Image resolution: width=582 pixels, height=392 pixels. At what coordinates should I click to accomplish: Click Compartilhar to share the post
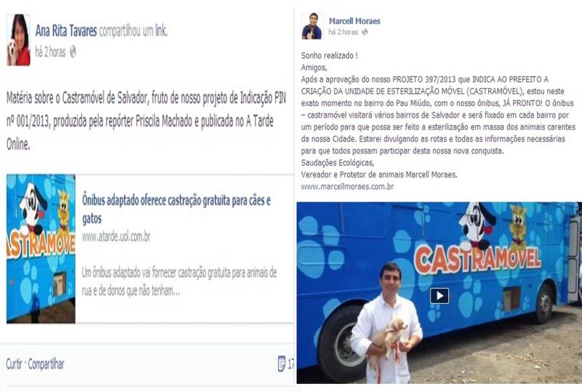(x=46, y=364)
